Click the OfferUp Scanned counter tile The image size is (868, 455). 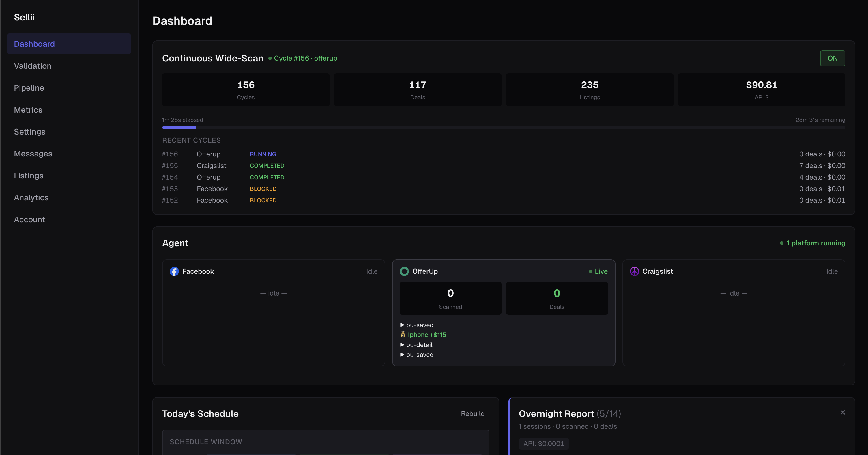(450, 298)
